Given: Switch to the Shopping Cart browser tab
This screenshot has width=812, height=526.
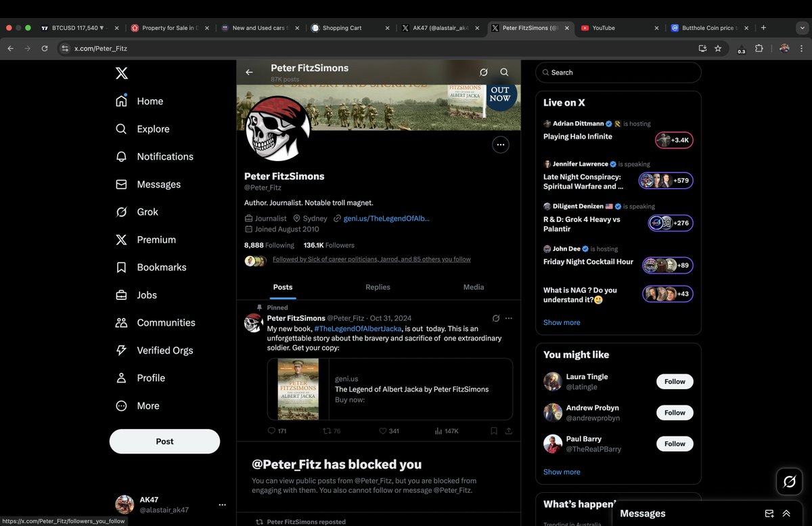Looking at the screenshot, I should click(x=351, y=28).
